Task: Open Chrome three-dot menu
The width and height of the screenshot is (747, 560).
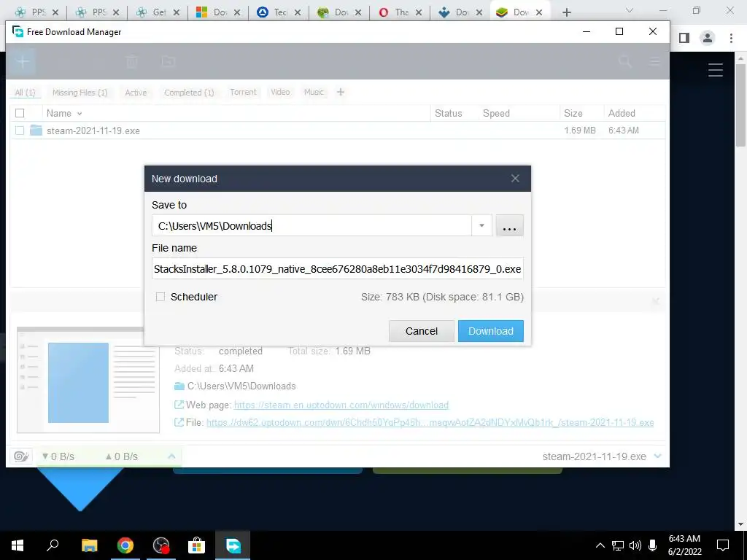Action: [x=731, y=38]
